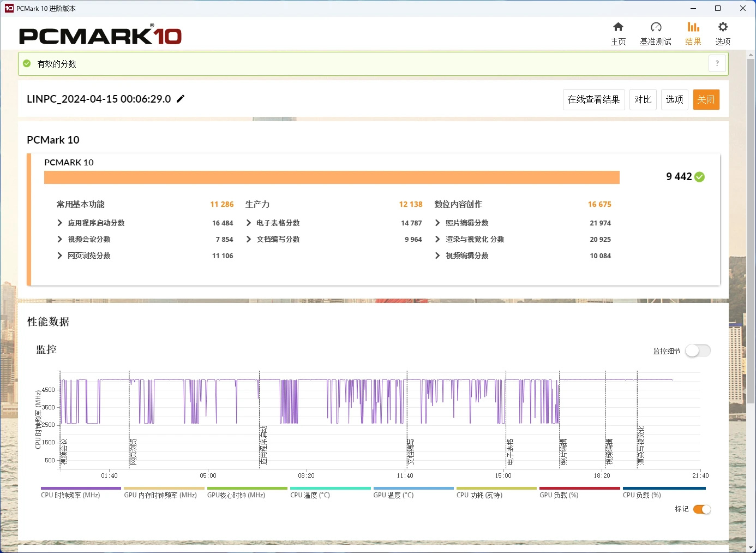Click the 常用基本功能 heading

pos(81,204)
